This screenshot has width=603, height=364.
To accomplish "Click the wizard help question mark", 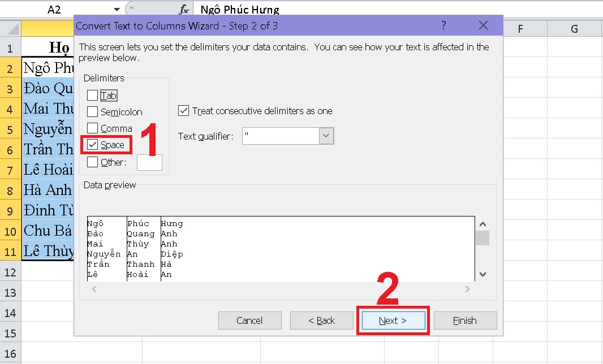I will 443,25.
